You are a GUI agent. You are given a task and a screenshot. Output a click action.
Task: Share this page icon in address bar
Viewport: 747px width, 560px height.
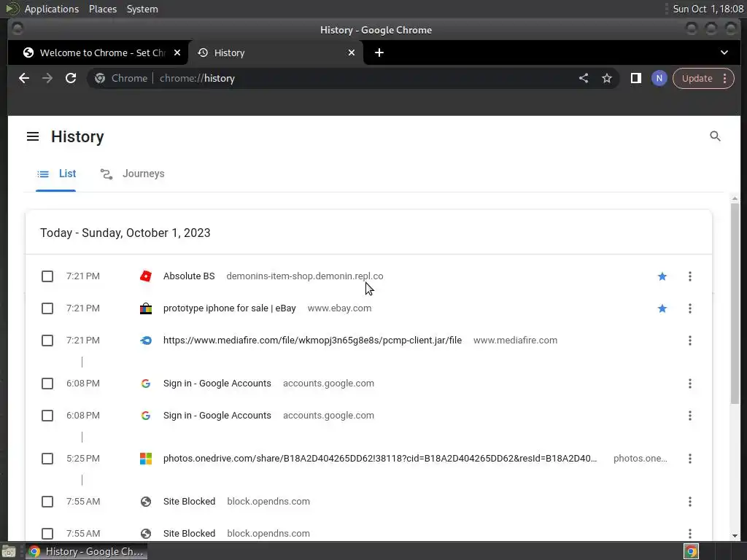pos(584,78)
